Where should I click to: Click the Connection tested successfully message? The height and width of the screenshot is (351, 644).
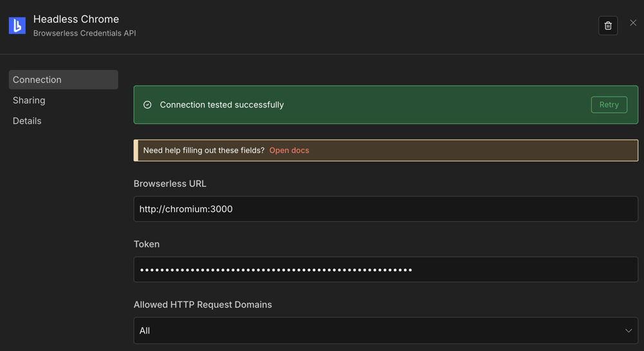[x=222, y=105]
